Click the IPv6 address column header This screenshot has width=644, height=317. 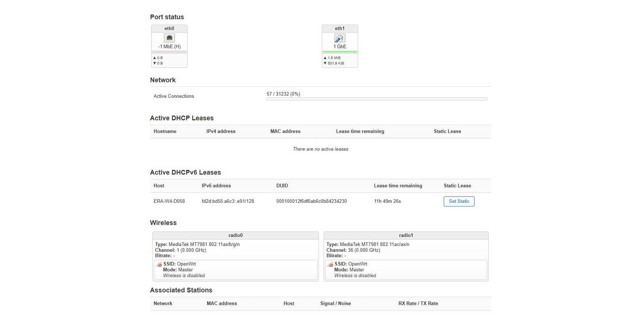coord(216,186)
